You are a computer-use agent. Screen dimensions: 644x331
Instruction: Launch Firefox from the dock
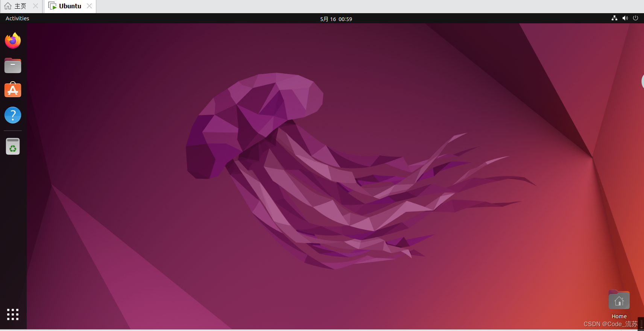pos(13,41)
